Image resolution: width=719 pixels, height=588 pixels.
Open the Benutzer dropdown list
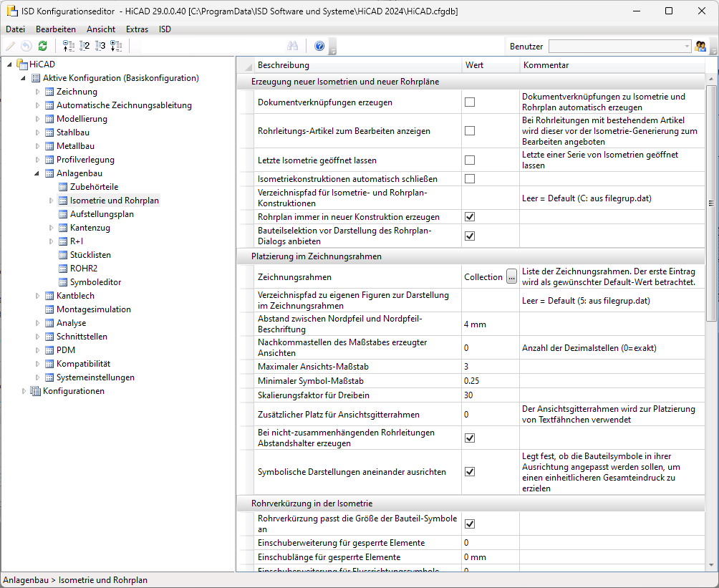coord(687,47)
